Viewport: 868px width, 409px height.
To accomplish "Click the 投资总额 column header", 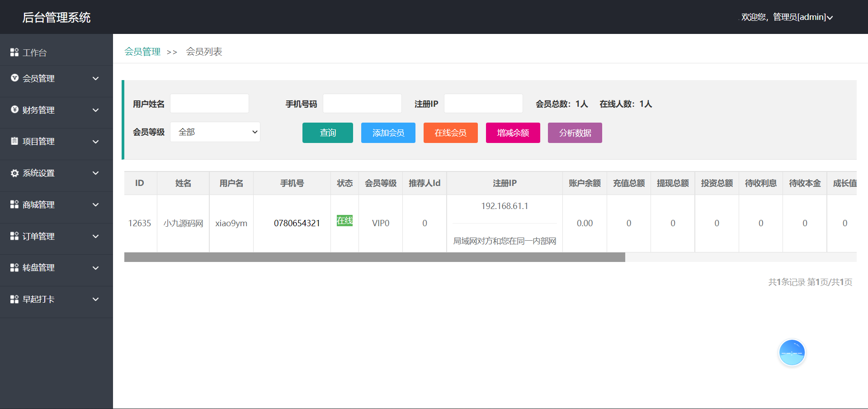I will click(x=717, y=183).
